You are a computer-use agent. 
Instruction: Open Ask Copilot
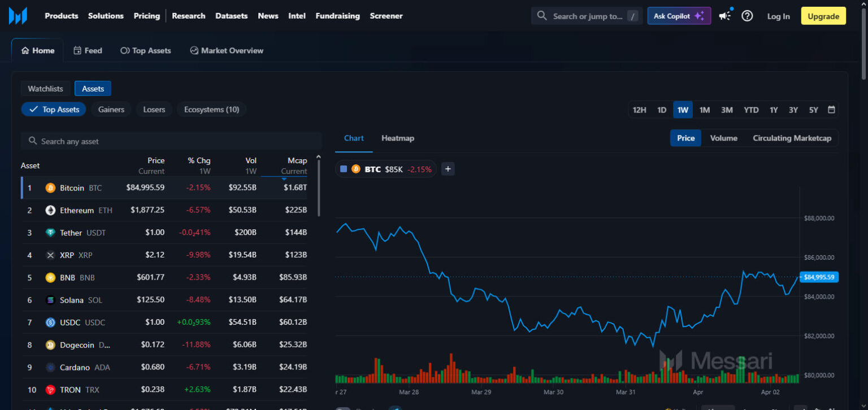(x=679, y=15)
